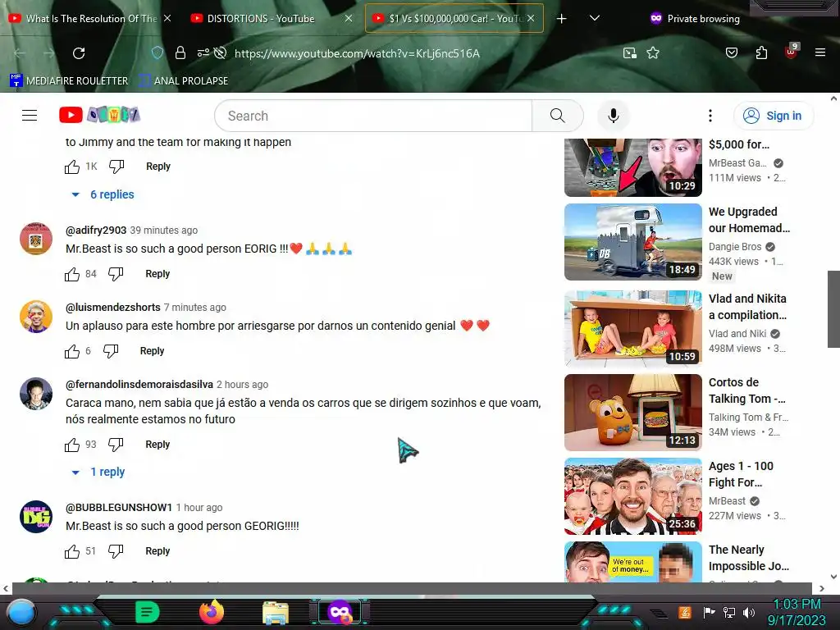Open the extensions puzzle menu
Image resolution: width=840 pixels, height=630 pixels.
(x=761, y=52)
